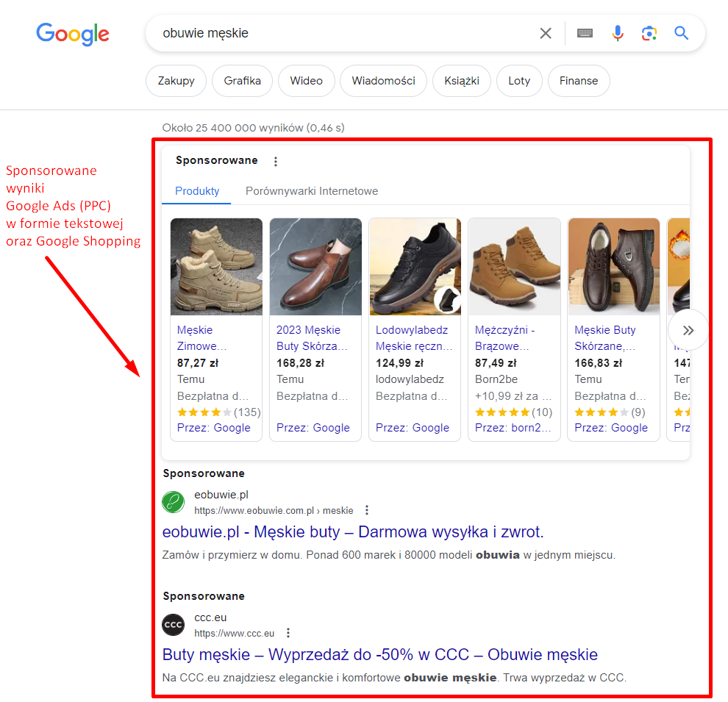This screenshot has width=728, height=702.
Task: Click the Google logo
Action: pos(73,34)
